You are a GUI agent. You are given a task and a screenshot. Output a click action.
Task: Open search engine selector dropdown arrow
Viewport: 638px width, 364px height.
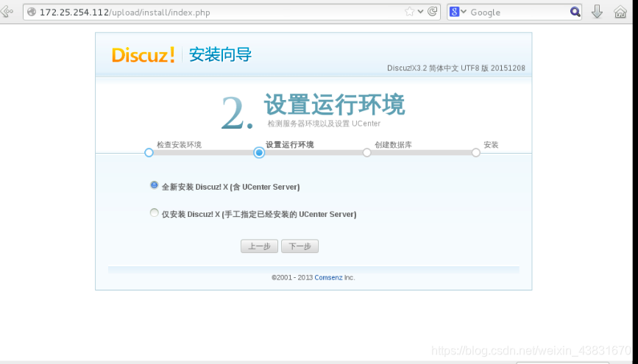click(x=464, y=12)
